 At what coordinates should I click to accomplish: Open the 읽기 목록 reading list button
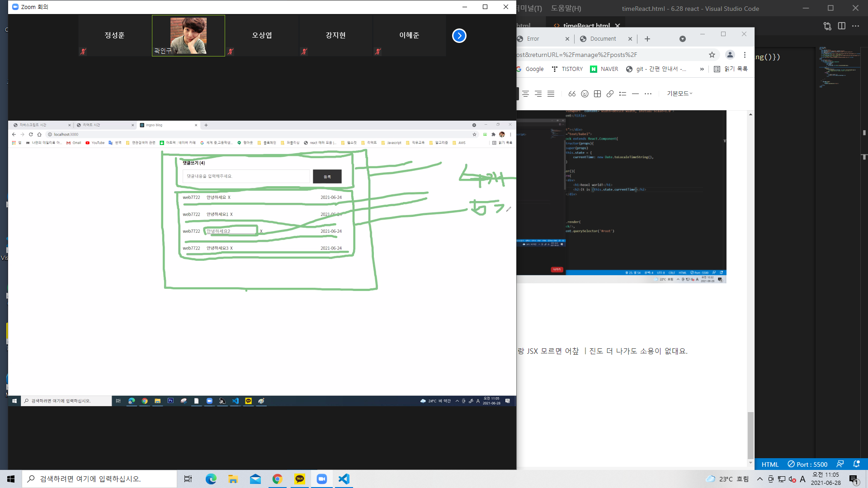[731, 69]
